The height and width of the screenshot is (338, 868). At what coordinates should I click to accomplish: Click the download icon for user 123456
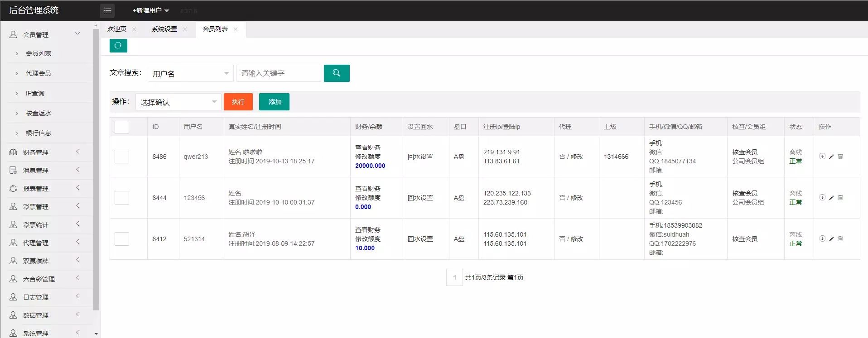pyautogui.click(x=822, y=198)
